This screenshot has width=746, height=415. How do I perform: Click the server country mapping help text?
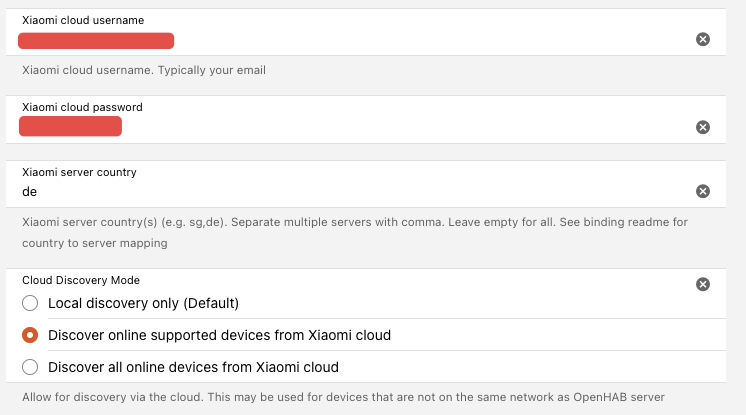(354, 231)
